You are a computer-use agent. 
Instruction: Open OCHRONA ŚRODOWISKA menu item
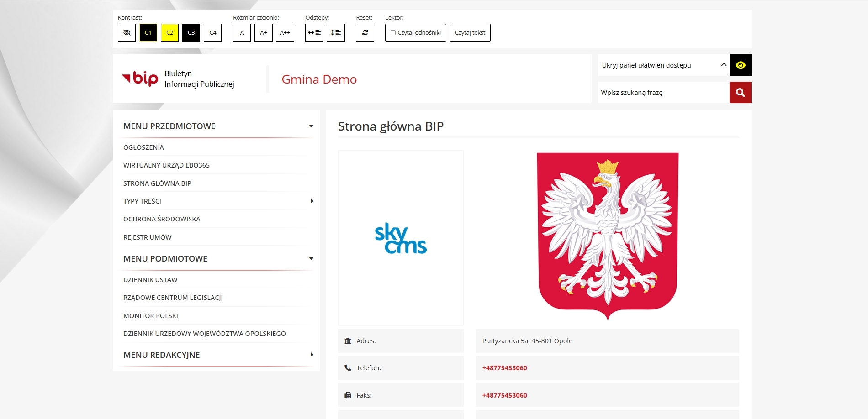pos(162,219)
